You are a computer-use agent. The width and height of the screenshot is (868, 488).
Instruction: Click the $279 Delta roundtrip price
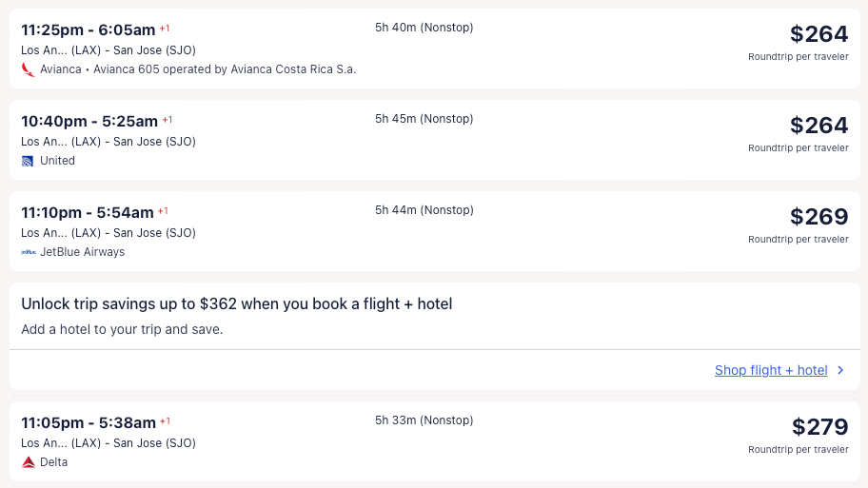819,427
